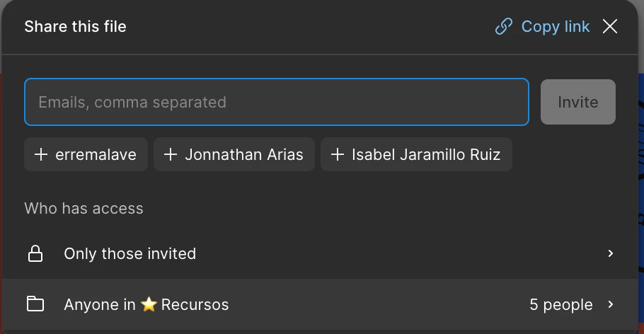
Task: Expand chevron next to 5 people
Action: pyautogui.click(x=610, y=304)
